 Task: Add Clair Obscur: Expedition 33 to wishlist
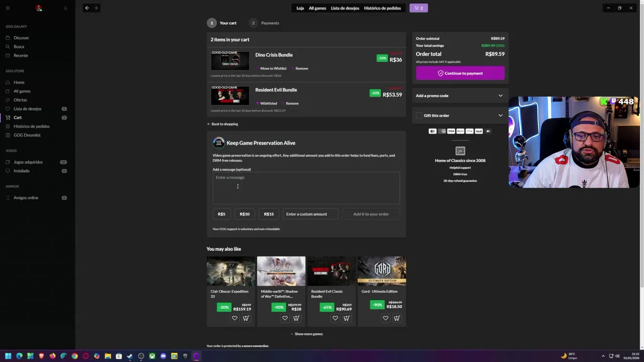point(234,318)
